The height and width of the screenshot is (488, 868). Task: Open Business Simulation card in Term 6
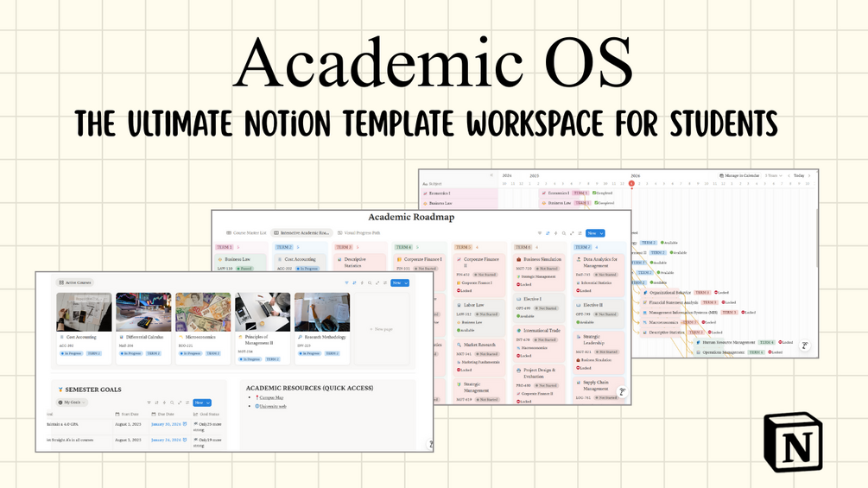click(539, 272)
